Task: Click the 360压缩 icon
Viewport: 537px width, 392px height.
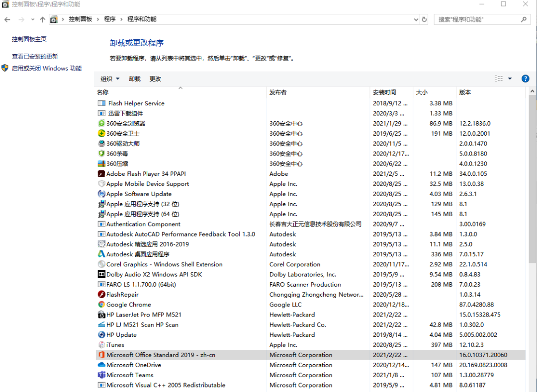Action: pyautogui.click(x=101, y=163)
